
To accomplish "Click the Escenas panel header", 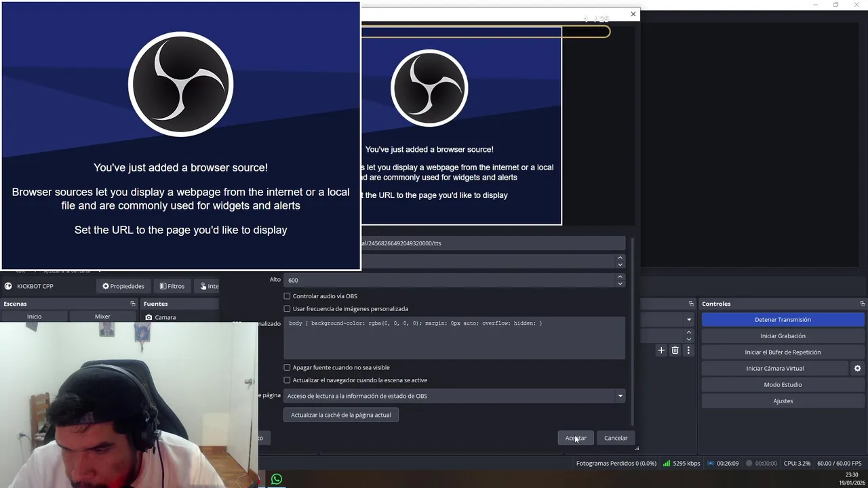I will click(69, 304).
